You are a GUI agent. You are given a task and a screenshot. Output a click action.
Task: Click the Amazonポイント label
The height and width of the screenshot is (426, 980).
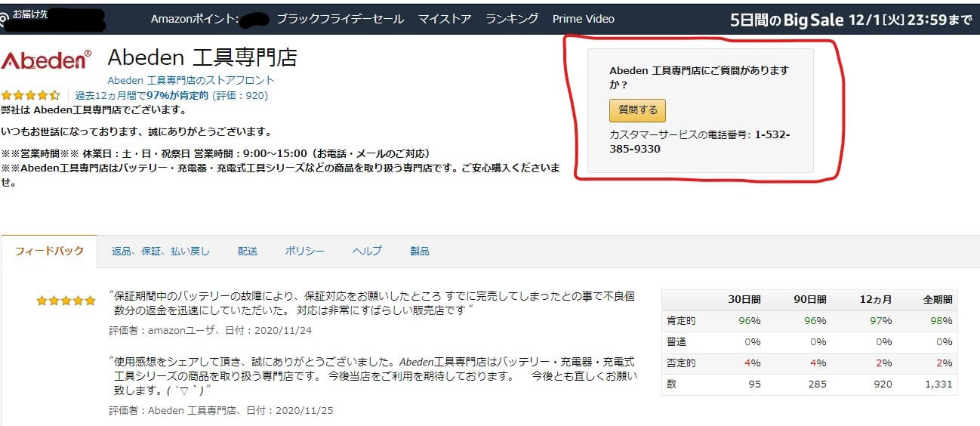pyautogui.click(x=195, y=19)
